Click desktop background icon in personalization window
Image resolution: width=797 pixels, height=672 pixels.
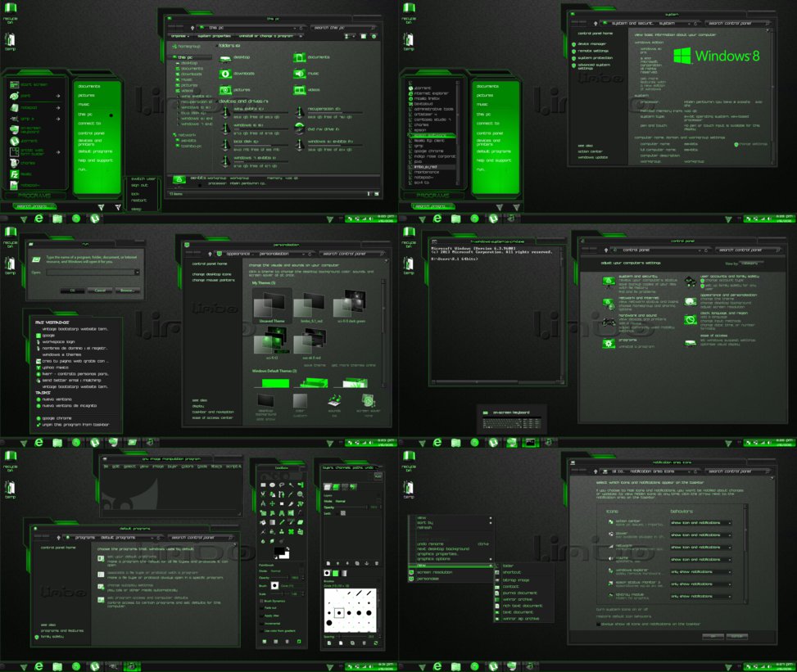266,400
